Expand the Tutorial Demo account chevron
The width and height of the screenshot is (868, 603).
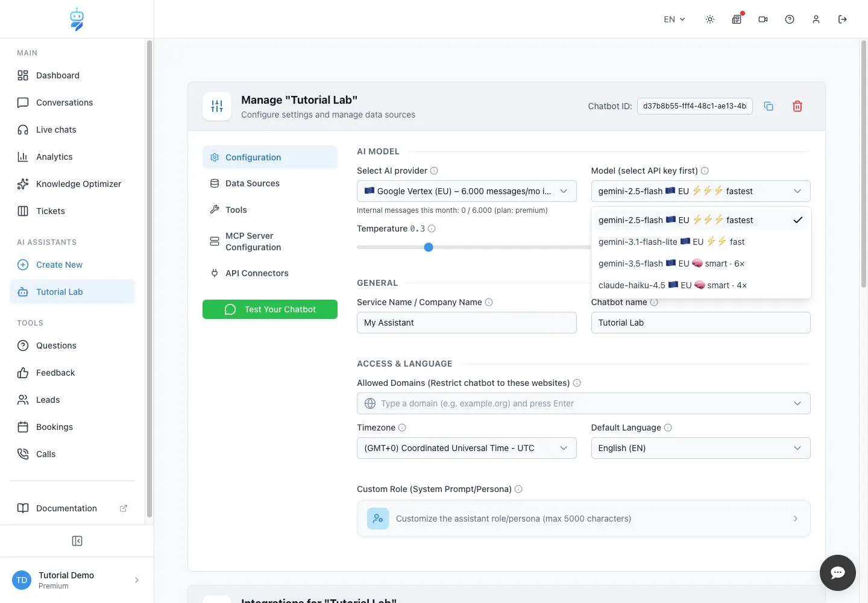137,580
